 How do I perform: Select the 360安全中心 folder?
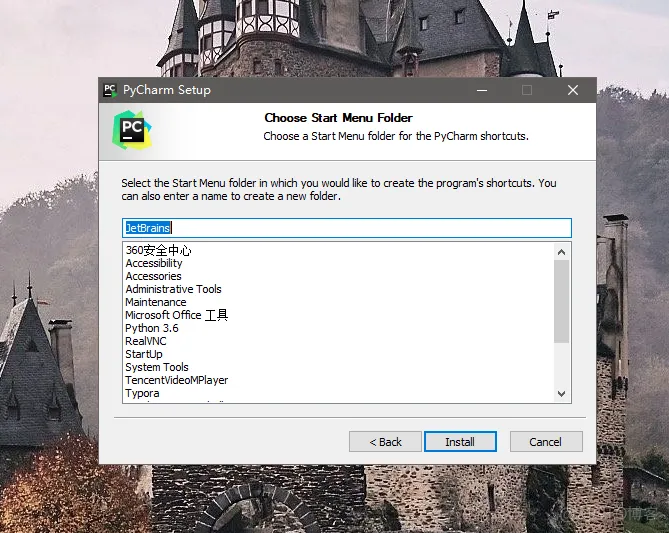(158, 250)
